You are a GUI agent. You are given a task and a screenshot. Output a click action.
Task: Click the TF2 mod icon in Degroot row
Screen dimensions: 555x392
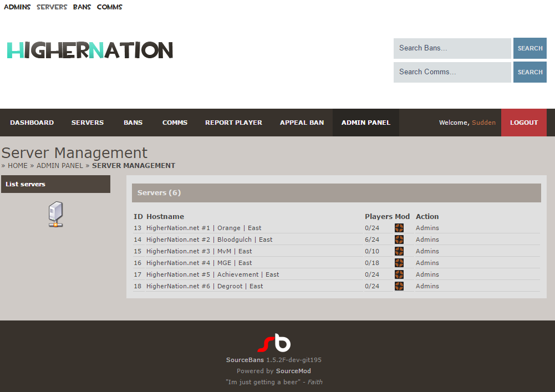point(399,286)
